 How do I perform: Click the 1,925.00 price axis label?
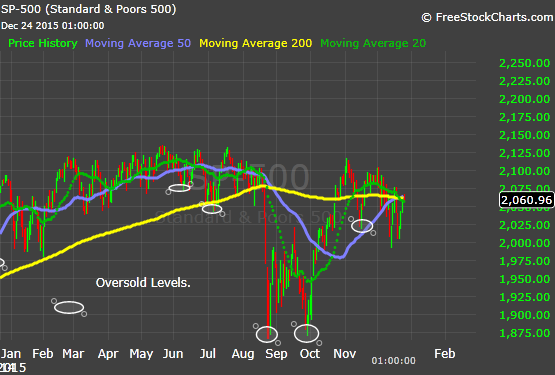(x=525, y=297)
